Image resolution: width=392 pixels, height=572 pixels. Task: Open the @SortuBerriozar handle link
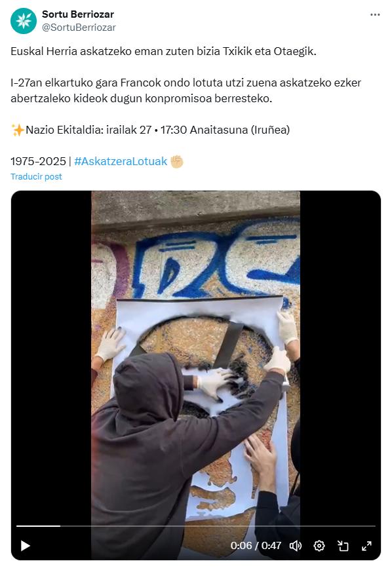pyautogui.click(x=79, y=28)
